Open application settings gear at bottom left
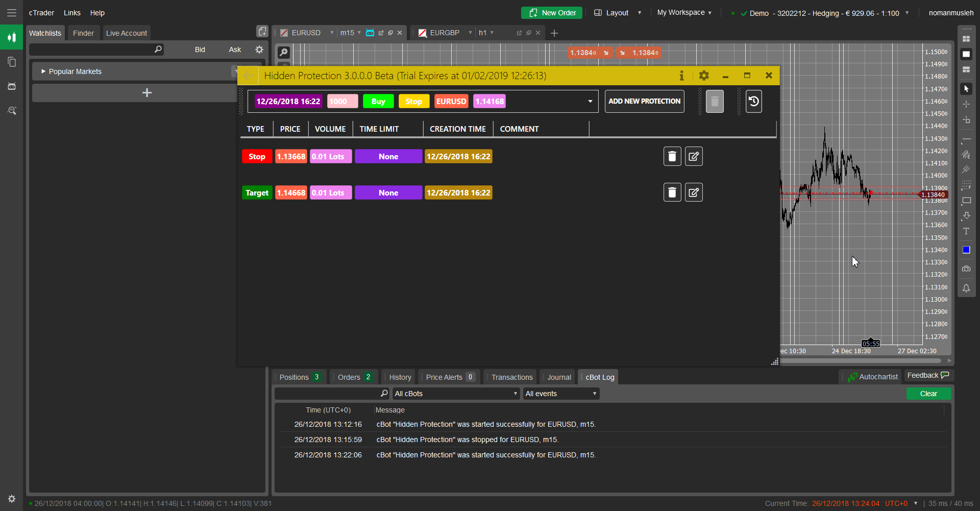 coord(11,499)
